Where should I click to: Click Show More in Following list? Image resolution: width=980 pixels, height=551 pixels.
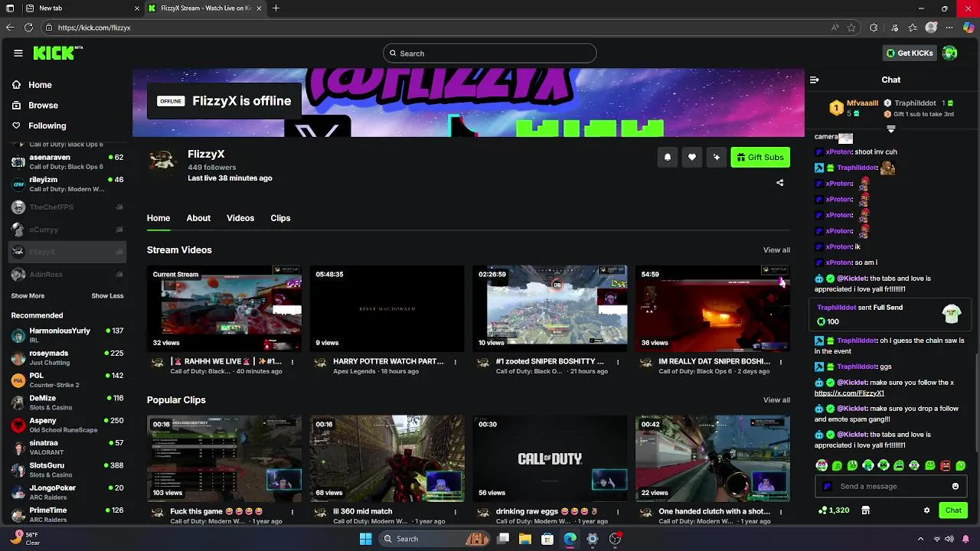[28, 296]
